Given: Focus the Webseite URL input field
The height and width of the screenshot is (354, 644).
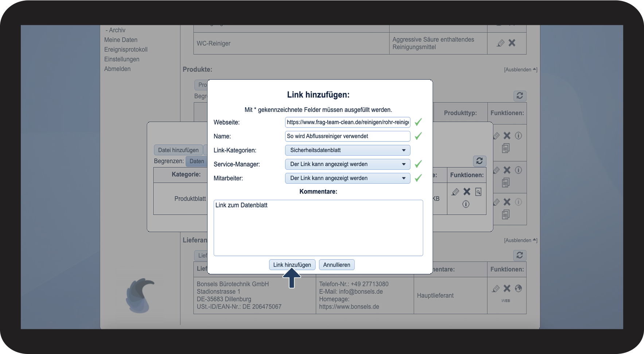Looking at the screenshot, I should pyautogui.click(x=348, y=122).
